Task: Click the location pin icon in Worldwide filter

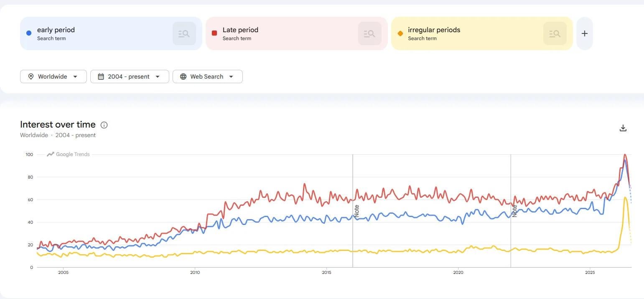Action: point(31,77)
